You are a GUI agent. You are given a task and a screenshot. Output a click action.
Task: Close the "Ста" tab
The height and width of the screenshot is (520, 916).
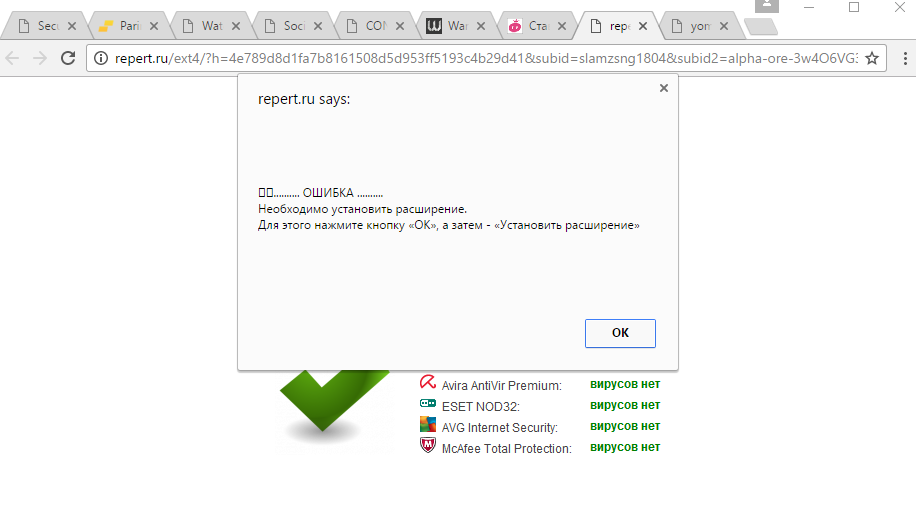coord(564,26)
